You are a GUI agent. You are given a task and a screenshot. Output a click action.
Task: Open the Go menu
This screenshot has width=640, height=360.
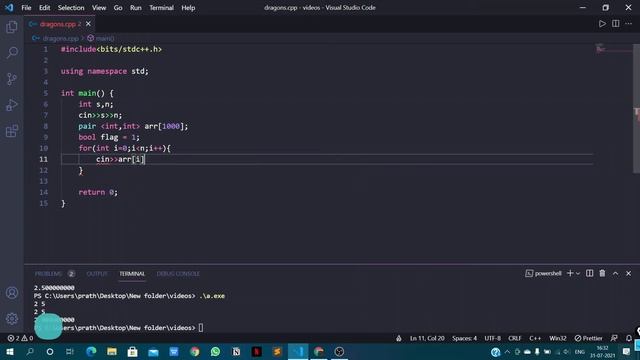(x=118, y=8)
